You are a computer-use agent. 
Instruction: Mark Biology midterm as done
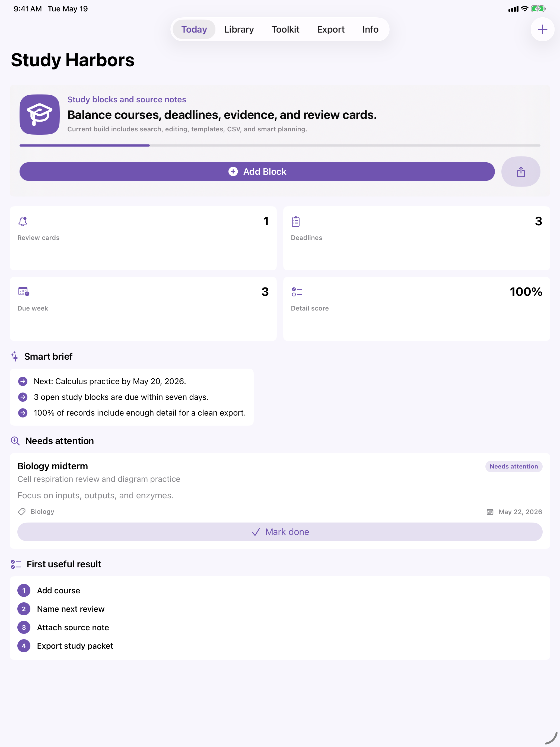pyautogui.click(x=280, y=532)
